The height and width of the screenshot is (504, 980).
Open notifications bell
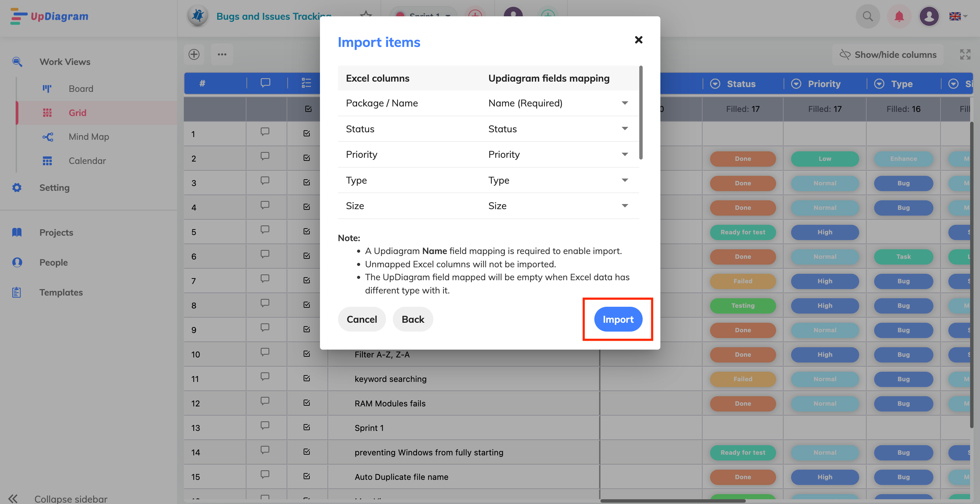pyautogui.click(x=899, y=16)
